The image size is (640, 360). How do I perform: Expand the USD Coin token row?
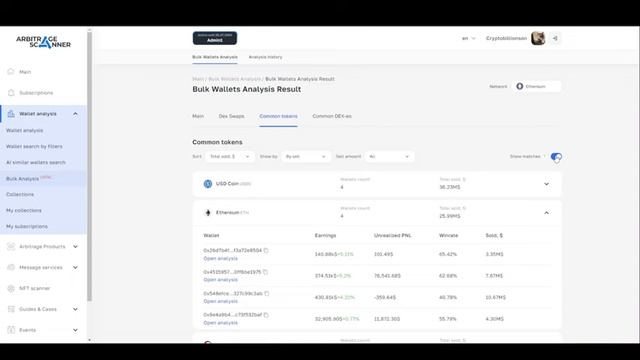547,184
